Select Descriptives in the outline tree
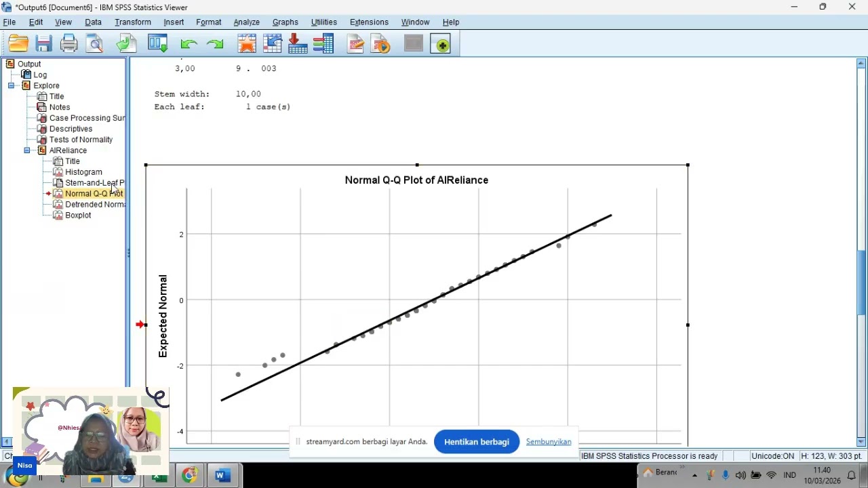 pyautogui.click(x=71, y=129)
